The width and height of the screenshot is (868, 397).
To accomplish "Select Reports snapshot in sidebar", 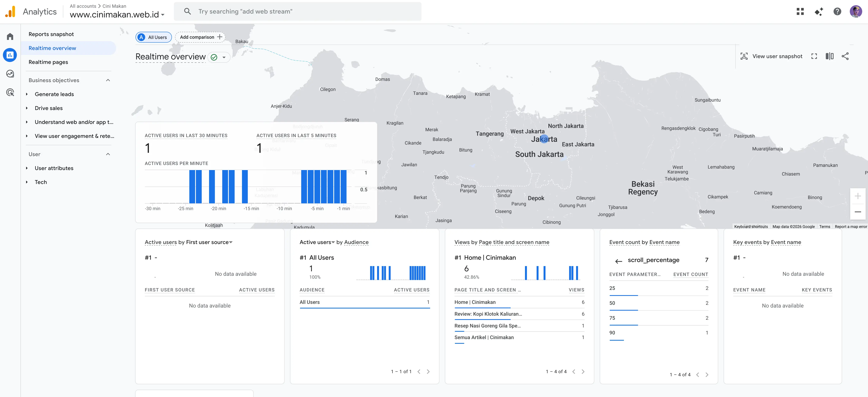I will 51,34.
